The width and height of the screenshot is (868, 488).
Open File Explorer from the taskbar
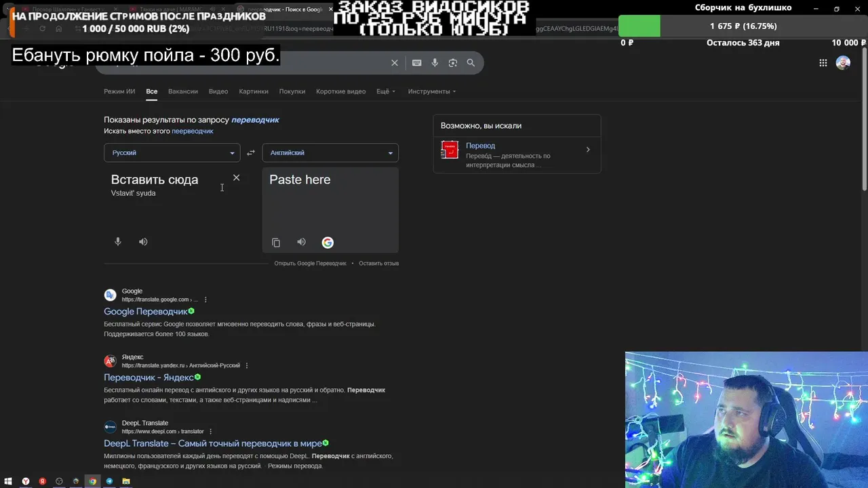coord(126,481)
